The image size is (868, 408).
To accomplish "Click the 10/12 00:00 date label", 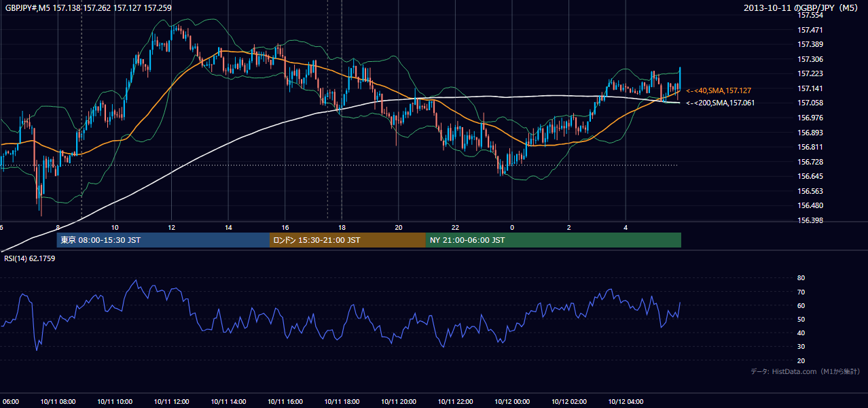I will coord(512,402).
